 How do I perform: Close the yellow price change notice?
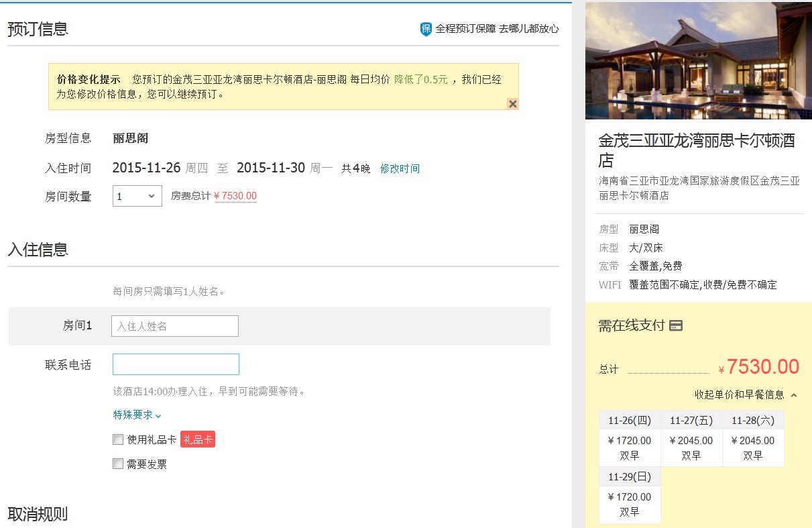pos(512,103)
